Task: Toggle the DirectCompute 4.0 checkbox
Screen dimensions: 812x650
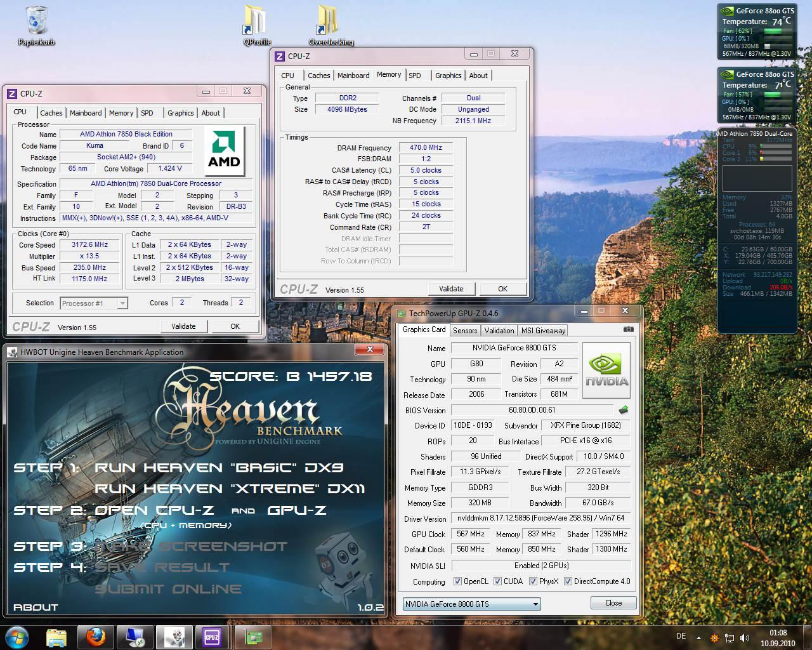Action: click(x=568, y=581)
